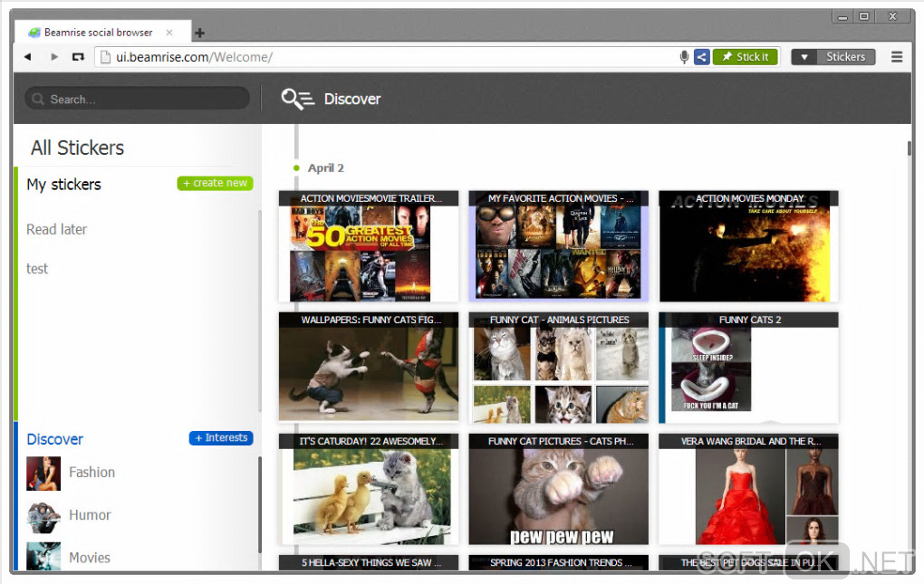Click the browser back arrow
The width and height of the screenshot is (924, 584).
(x=27, y=57)
